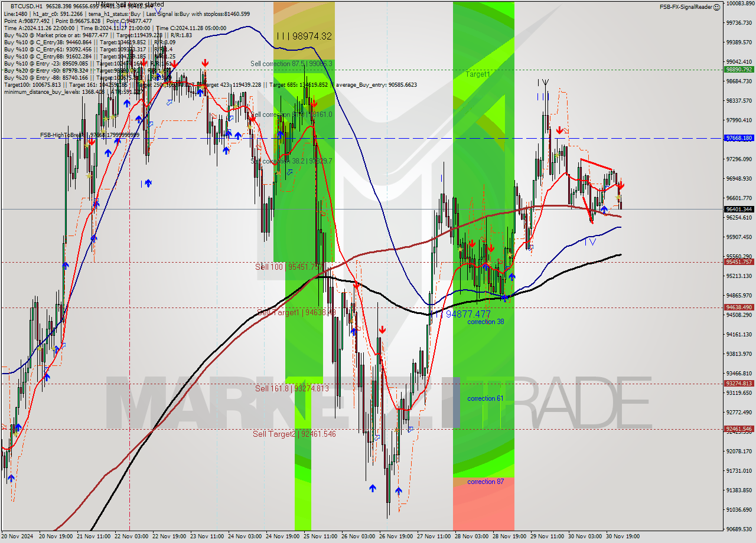Click the '30 Nov 19:00' time axis label
756x543 pixels.
click(x=623, y=537)
